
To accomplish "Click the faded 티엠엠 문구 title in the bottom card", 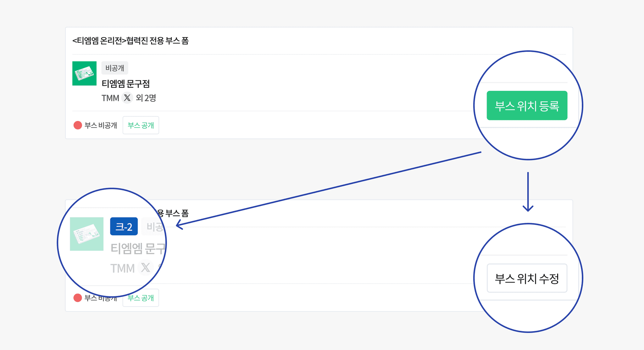I will (x=138, y=249).
